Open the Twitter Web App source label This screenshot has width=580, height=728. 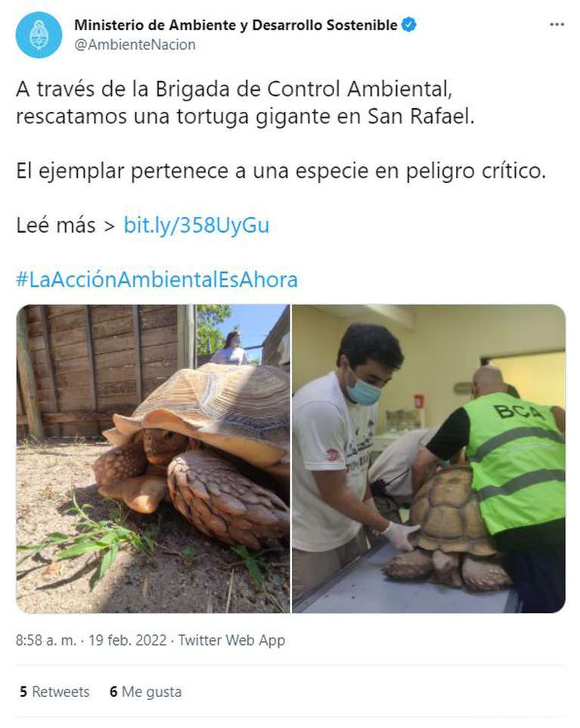(x=231, y=640)
